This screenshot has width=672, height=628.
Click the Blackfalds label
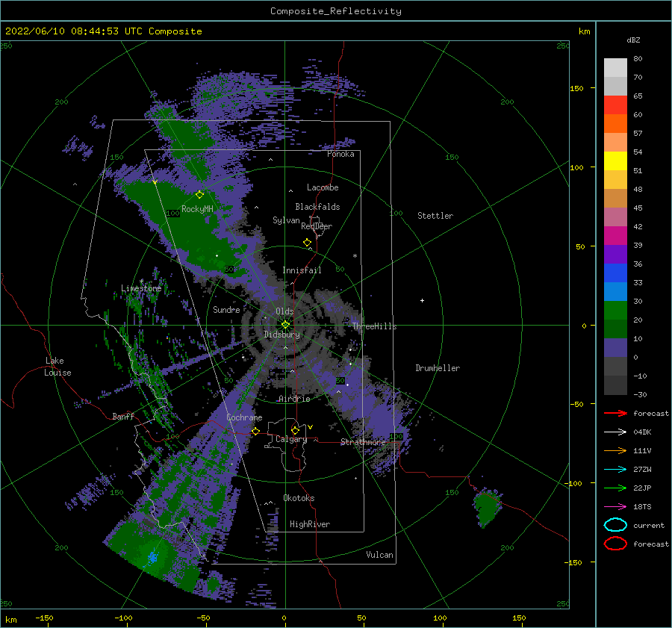pos(317,207)
